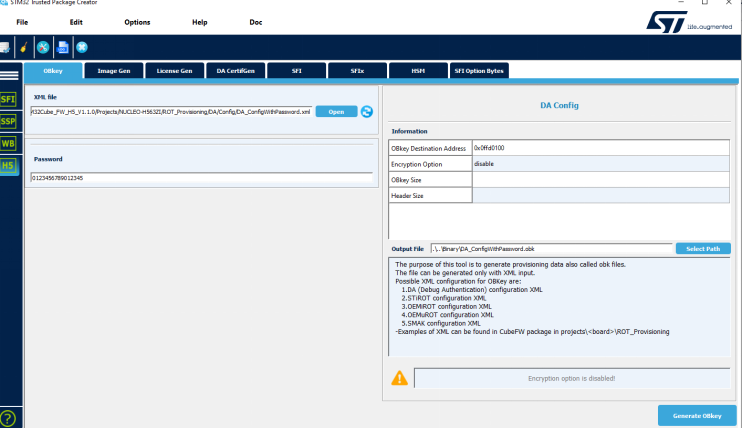This screenshot has width=742, height=428.
Task: Click the '1.DA (Debug Authentication) configuration XML' line
Action: coord(472,290)
